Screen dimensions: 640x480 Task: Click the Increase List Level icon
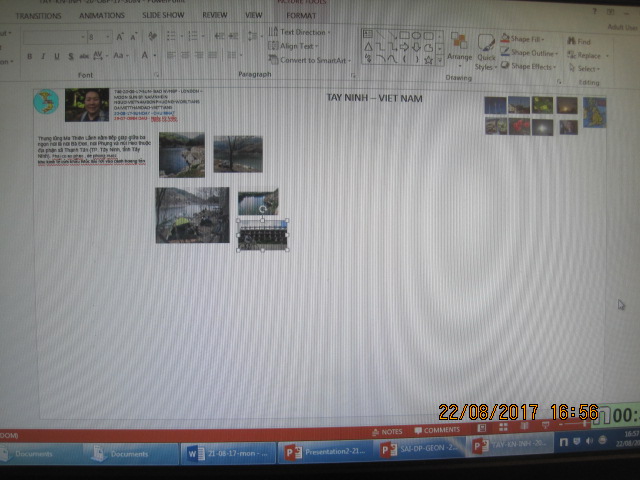click(233, 36)
